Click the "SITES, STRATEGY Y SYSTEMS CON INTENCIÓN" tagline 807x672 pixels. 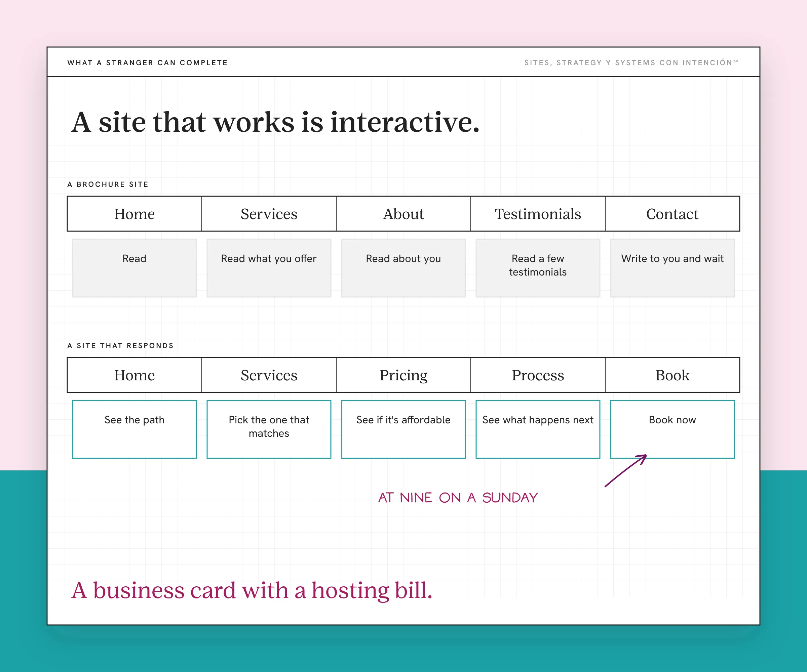pyautogui.click(x=631, y=62)
